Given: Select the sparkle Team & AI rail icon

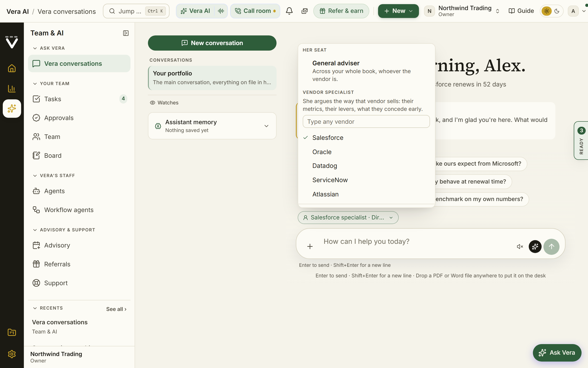Looking at the screenshot, I should 12,109.
